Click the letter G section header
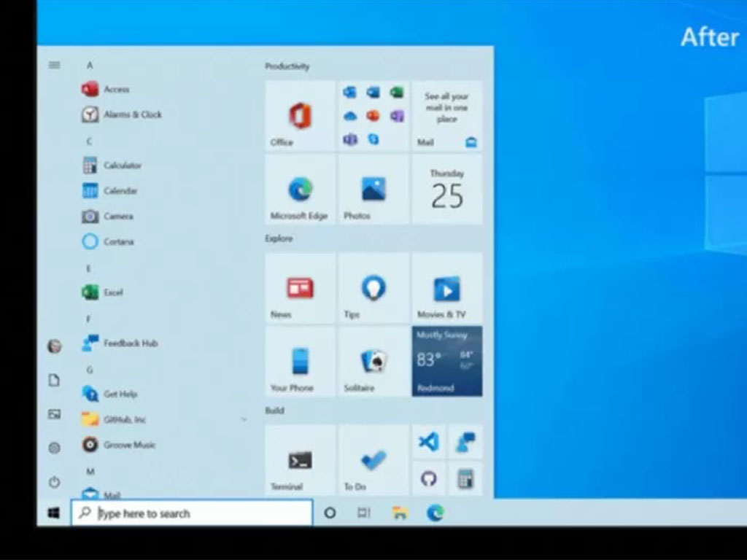This screenshot has height=560, width=747. pyautogui.click(x=90, y=370)
